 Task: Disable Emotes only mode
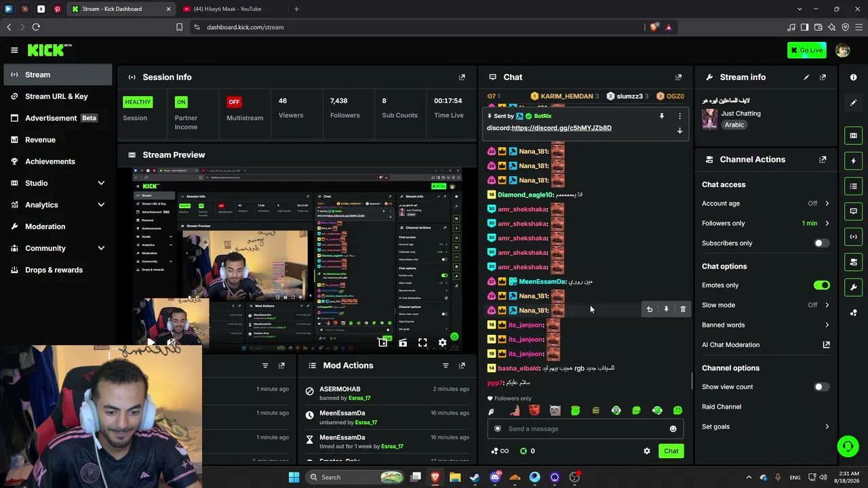coord(821,285)
